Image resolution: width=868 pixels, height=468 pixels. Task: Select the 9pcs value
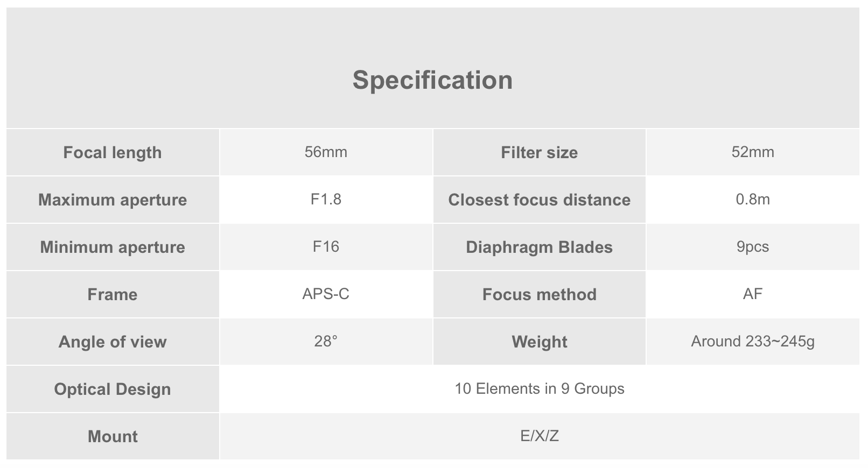[752, 247]
